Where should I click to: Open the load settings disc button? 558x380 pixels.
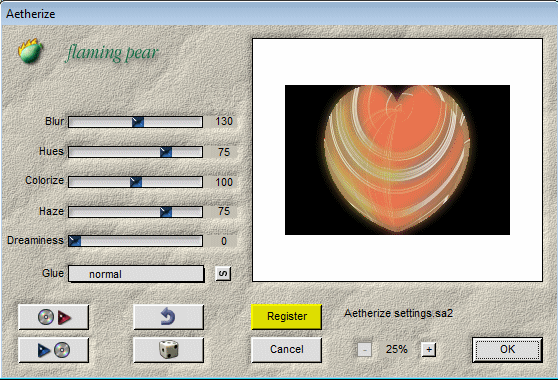(53, 317)
